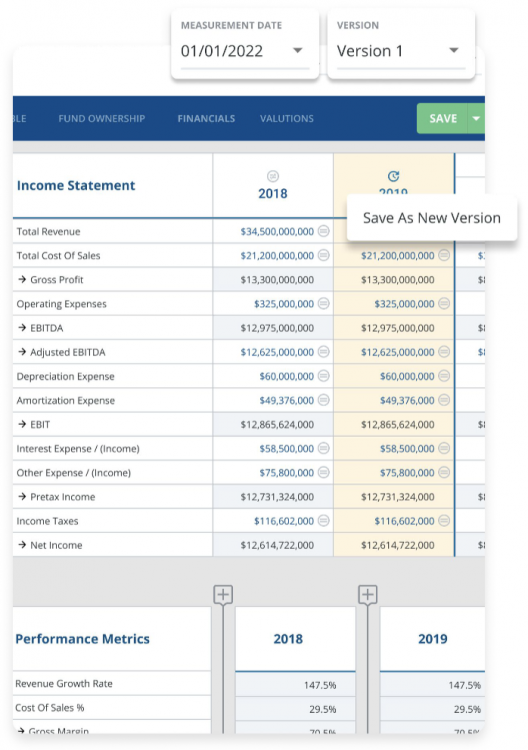528x750 pixels.
Task: Click the plus icon left of Performance Metrics 2018
Action: pyautogui.click(x=223, y=595)
